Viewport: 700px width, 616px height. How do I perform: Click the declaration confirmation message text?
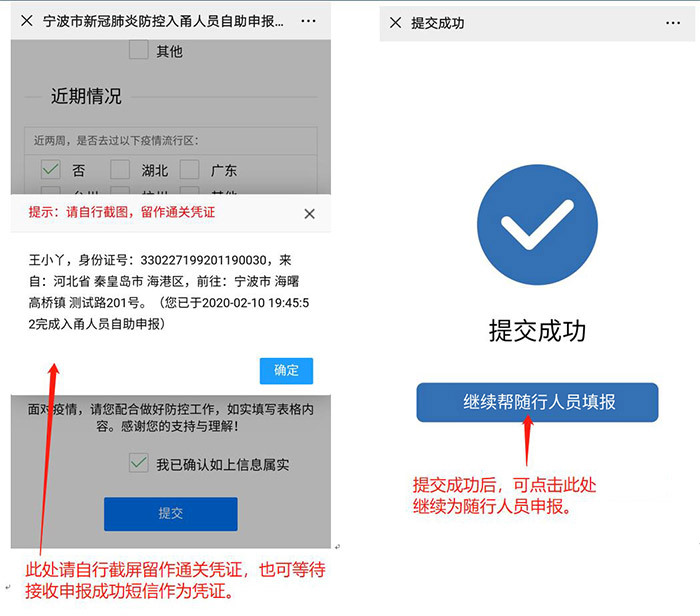tap(169, 292)
